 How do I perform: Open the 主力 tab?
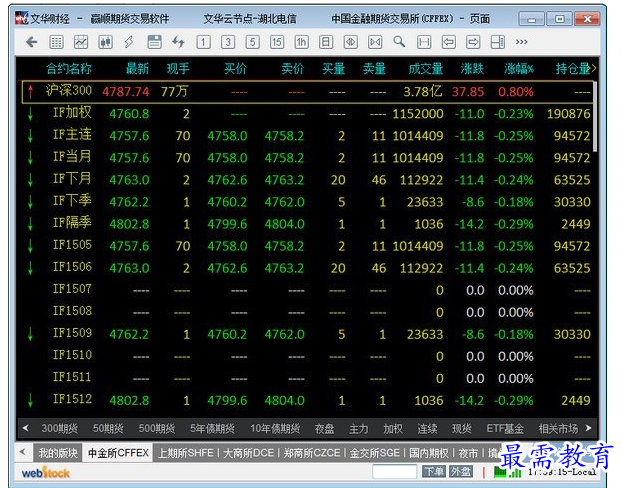pyautogui.click(x=359, y=428)
